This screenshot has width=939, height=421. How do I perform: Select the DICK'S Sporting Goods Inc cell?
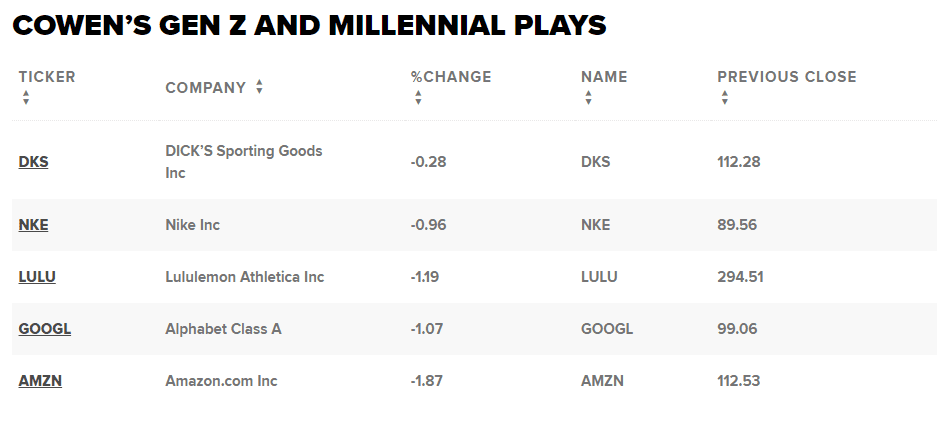(x=244, y=162)
